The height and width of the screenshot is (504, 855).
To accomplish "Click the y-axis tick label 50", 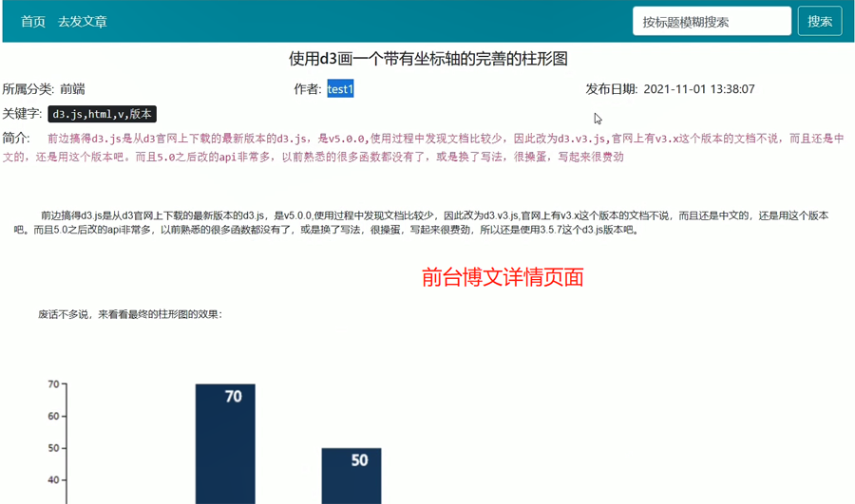I will [53, 448].
